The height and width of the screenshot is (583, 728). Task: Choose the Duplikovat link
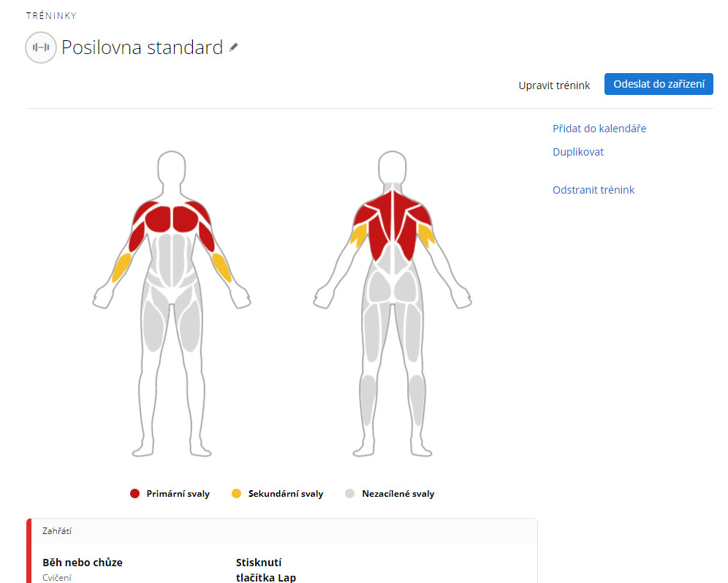click(578, 152)
